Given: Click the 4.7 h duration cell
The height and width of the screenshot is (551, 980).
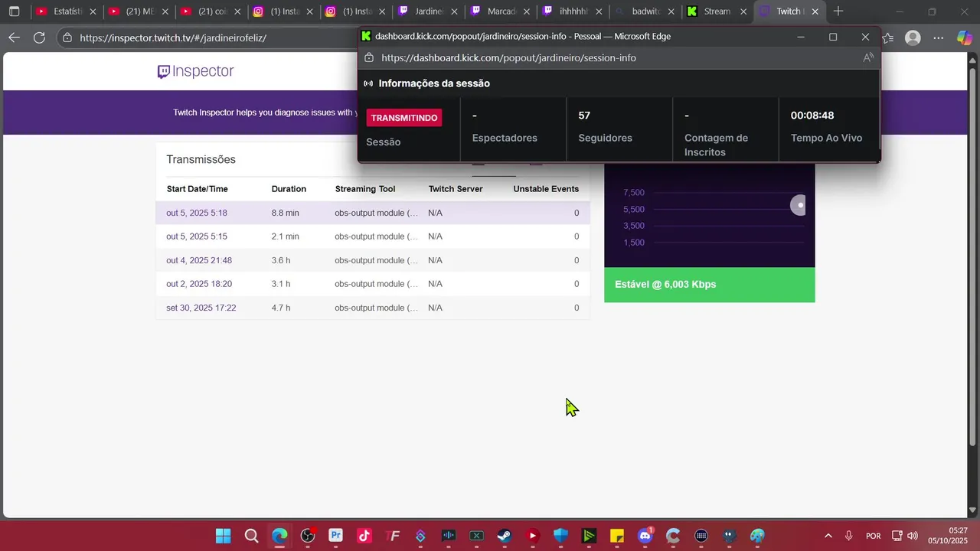Looking at the screenshot, I should (281, 308).
